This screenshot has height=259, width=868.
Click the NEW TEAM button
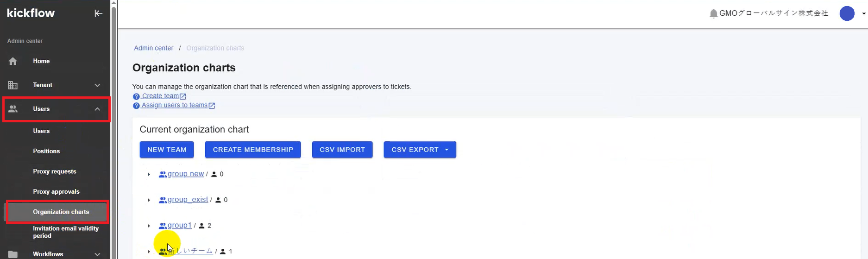point(167,150)
